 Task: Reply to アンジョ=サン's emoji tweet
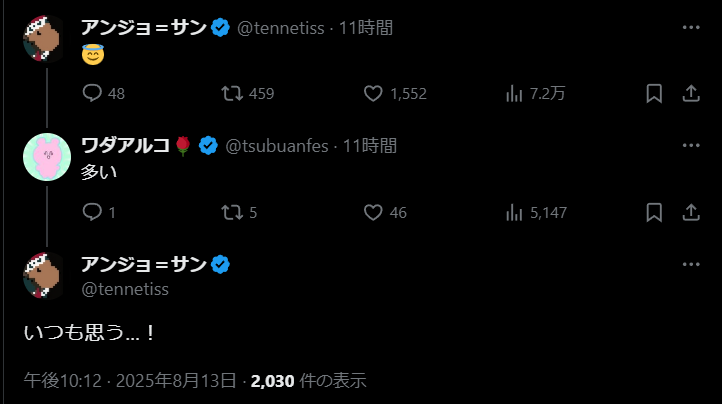coord(92,93)
